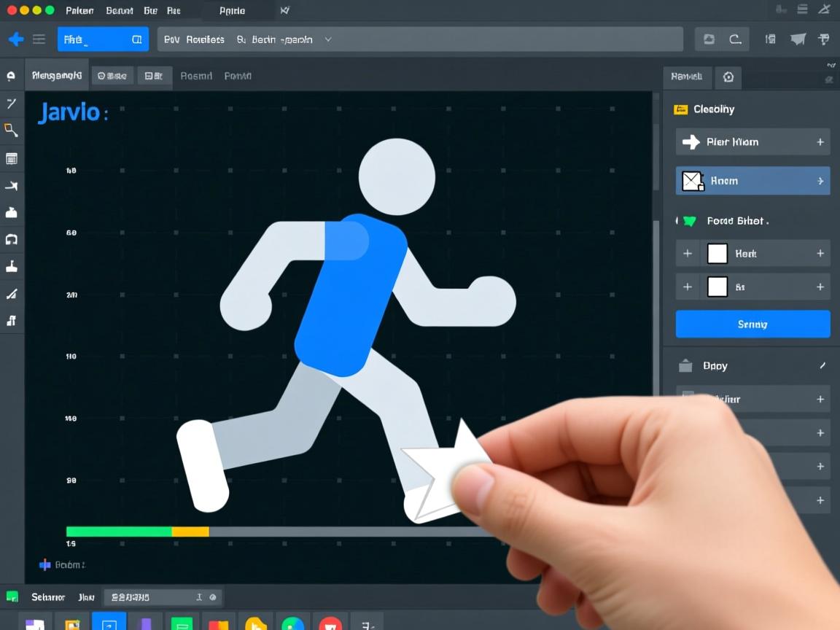The height and width of the screenshot is (630, 840).
Task: Switch to the Rosmd tab above the canvas
Action: (196, 76)
